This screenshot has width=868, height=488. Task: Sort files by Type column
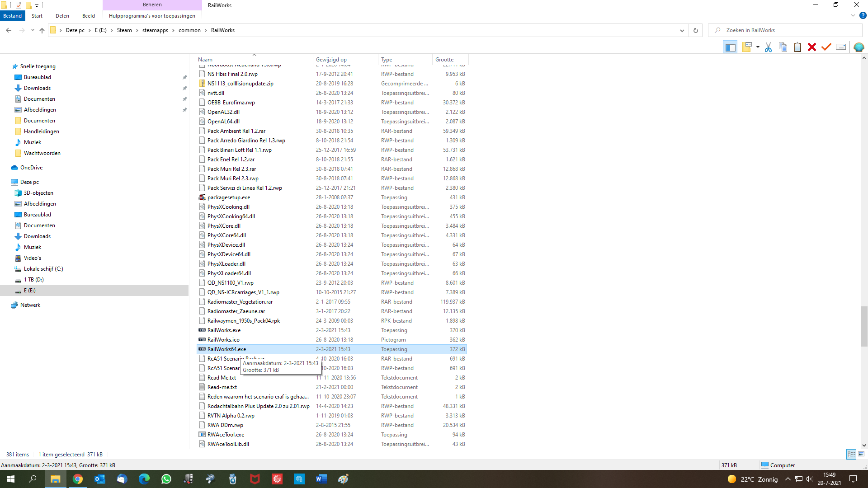point(405,60)
